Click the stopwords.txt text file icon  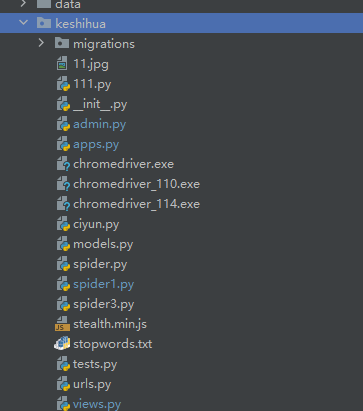[62, 344]
